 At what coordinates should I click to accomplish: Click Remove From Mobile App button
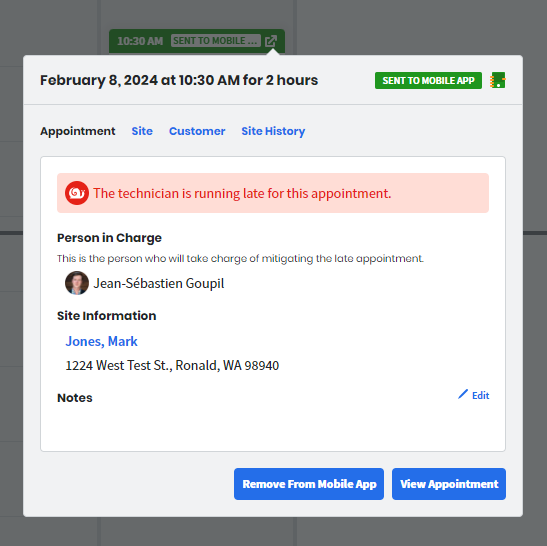(x=309, y=484)
